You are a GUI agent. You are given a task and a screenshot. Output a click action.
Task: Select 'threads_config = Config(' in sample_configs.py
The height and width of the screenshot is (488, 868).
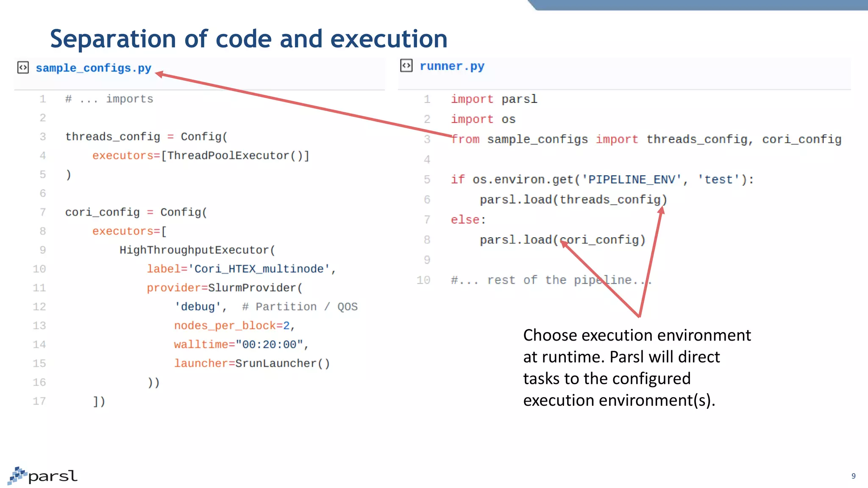(x=146, y=137)
